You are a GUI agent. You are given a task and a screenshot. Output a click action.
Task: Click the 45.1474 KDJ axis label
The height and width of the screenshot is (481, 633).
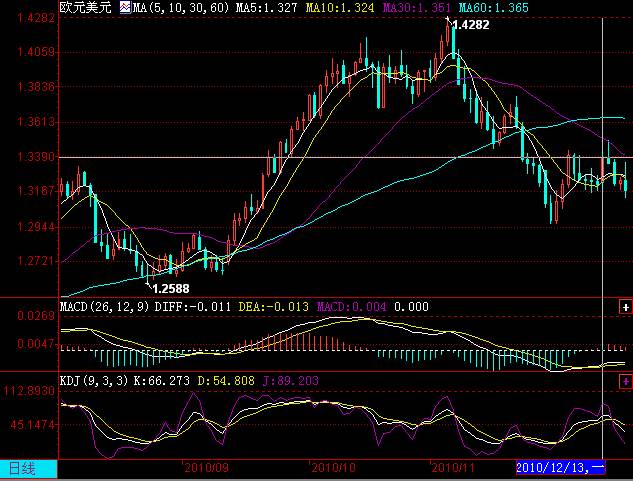point(32,425)
